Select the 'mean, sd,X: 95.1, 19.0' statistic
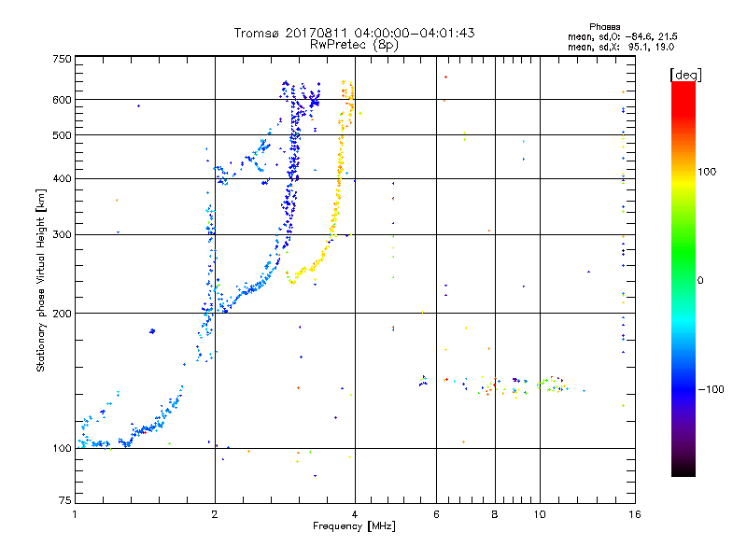 coord(621,47)
